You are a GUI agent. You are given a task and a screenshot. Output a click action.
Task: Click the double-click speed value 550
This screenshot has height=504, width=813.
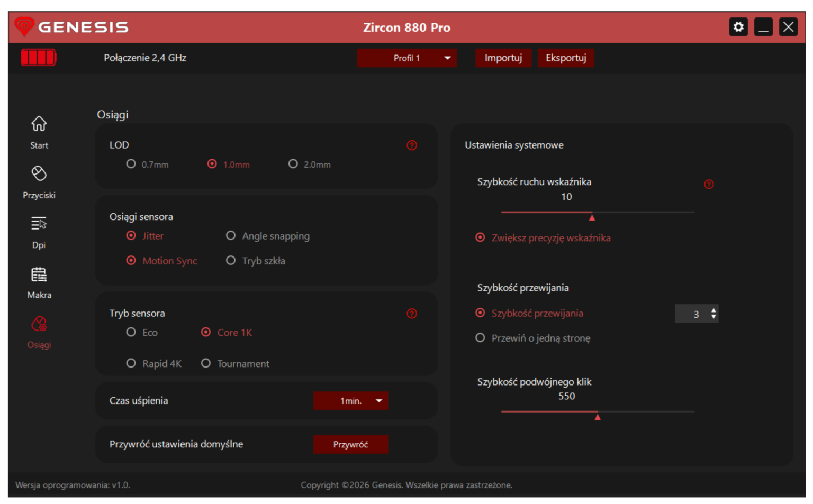566,396
